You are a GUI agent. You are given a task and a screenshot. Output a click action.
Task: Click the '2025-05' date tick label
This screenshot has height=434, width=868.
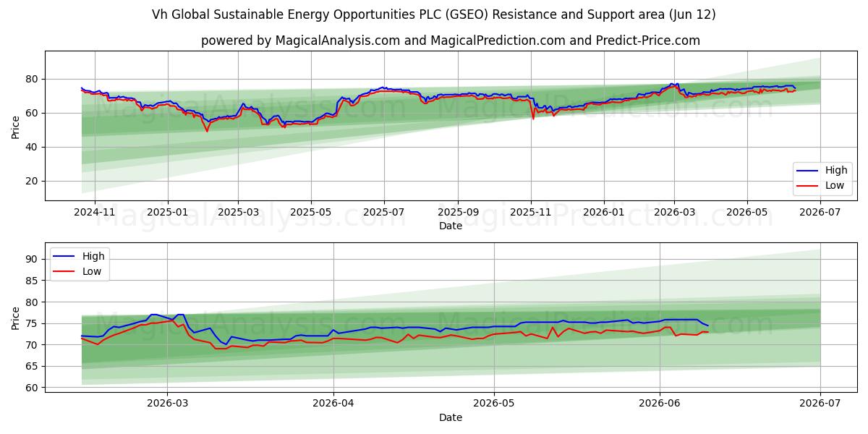[311, 212]
